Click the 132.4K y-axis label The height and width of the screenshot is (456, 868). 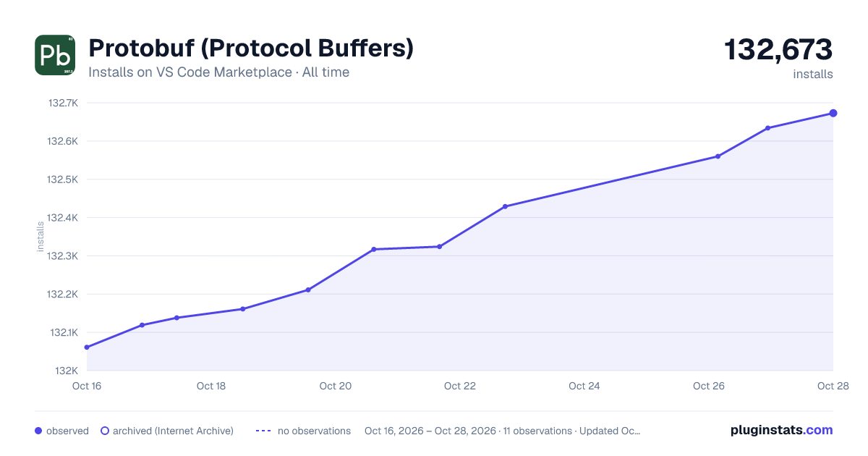(x=63, y=218)
